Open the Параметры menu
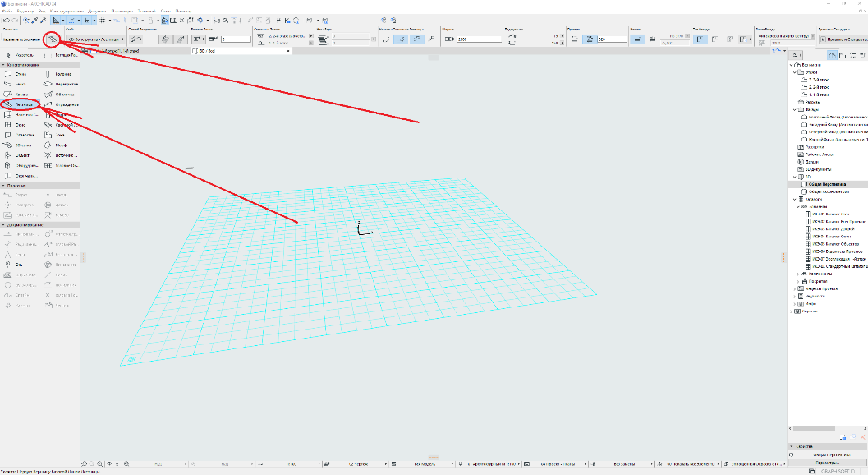 122,11
